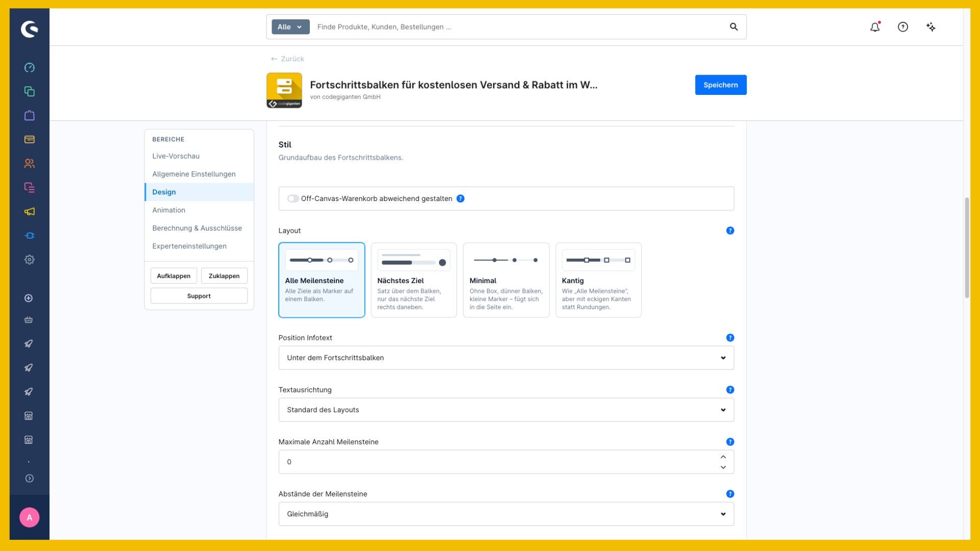The height and width of the screenshot is (551, 980).
Task: Toggle Off-Canvas-Warenkorb abweichend gestalten switch
Action: [x=292, y=198]
